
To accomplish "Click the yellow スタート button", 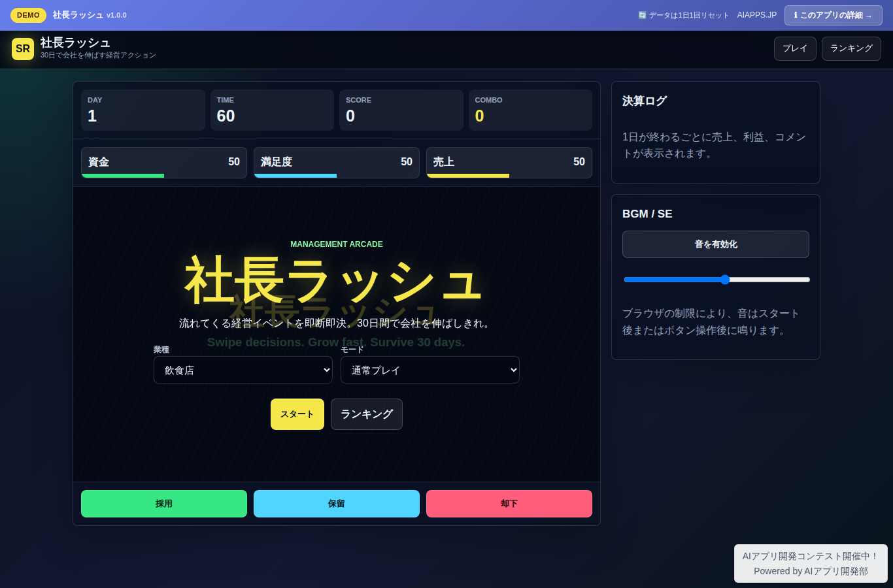I will pyautogui.click(x=297, y=414).
